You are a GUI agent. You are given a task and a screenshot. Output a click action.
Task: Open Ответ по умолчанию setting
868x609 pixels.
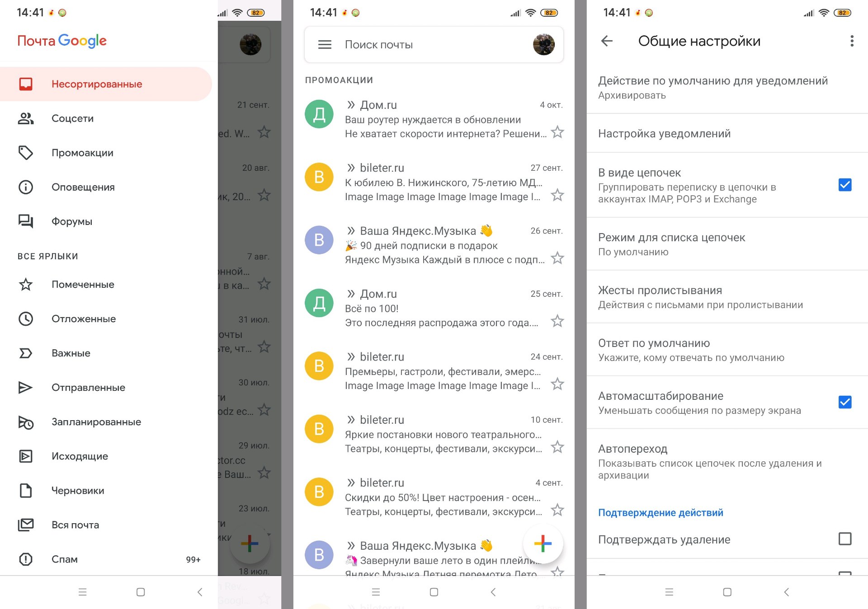point(727,350)
